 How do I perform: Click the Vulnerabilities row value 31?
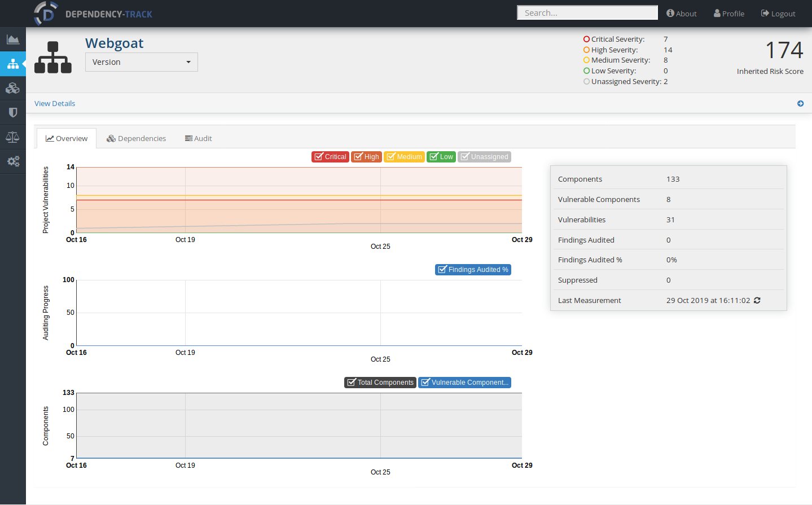[670, 220]
